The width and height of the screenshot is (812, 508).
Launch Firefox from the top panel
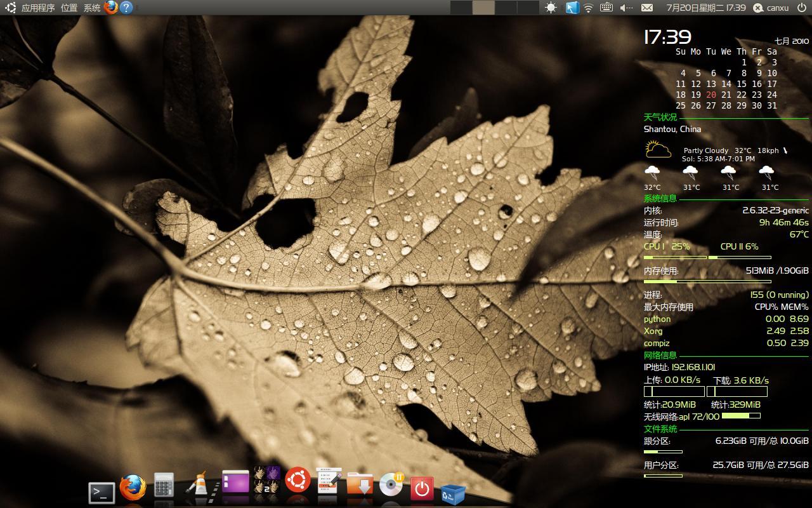(111, 8)
